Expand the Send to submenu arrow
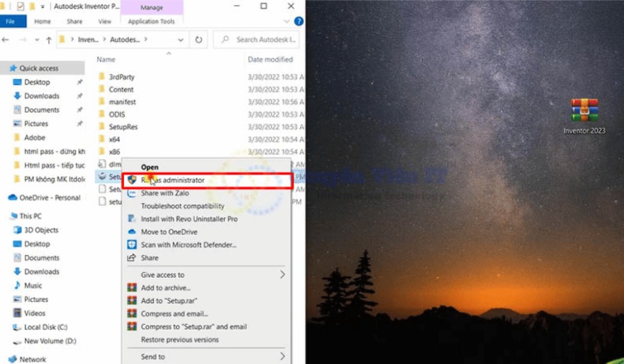Image resolution: width=624 pixels, height=364 pixels. point(282,356)
